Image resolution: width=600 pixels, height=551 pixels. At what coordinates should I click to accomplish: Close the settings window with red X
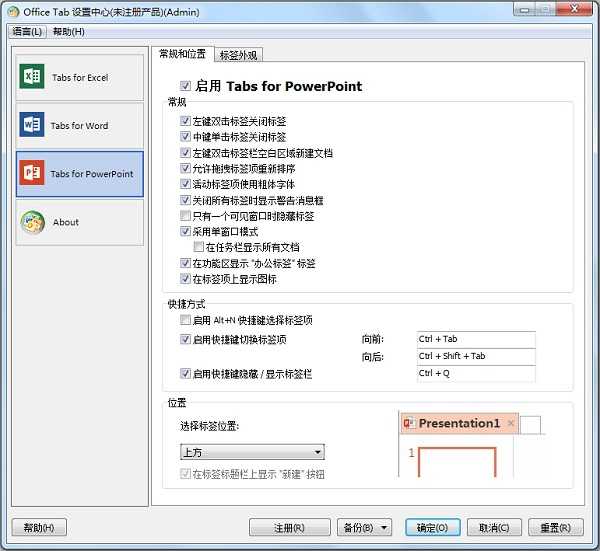point(574,9)
